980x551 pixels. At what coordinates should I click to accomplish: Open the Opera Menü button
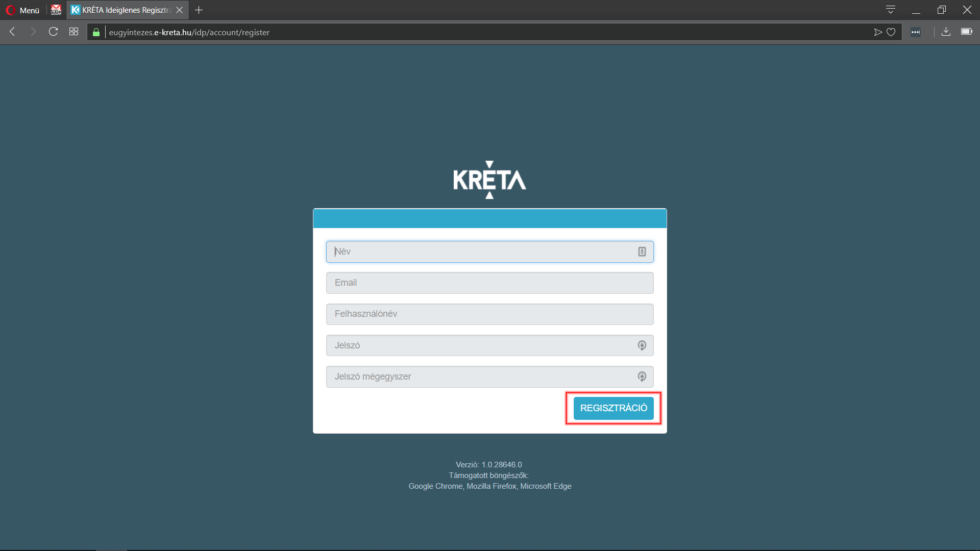(x=23, y=10)
